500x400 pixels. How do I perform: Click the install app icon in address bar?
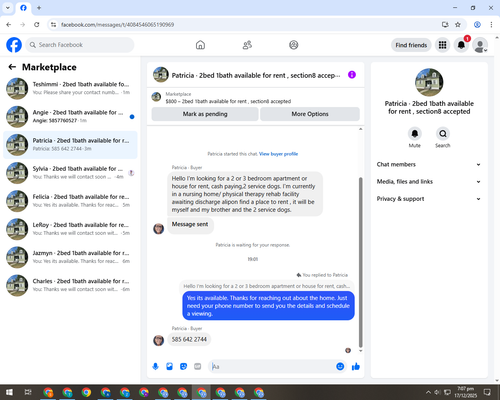click(x=445, y=25)
